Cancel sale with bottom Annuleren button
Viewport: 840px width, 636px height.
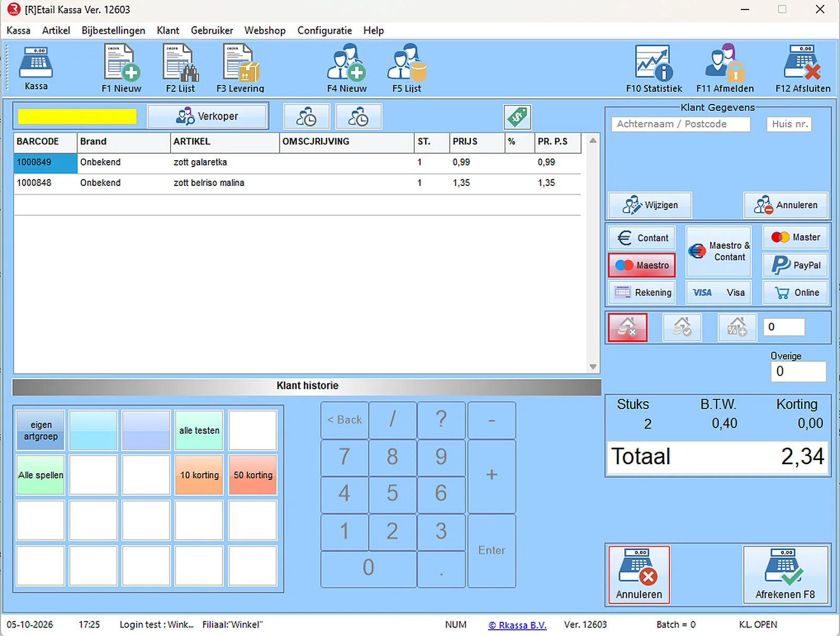[x=639, y=575]
